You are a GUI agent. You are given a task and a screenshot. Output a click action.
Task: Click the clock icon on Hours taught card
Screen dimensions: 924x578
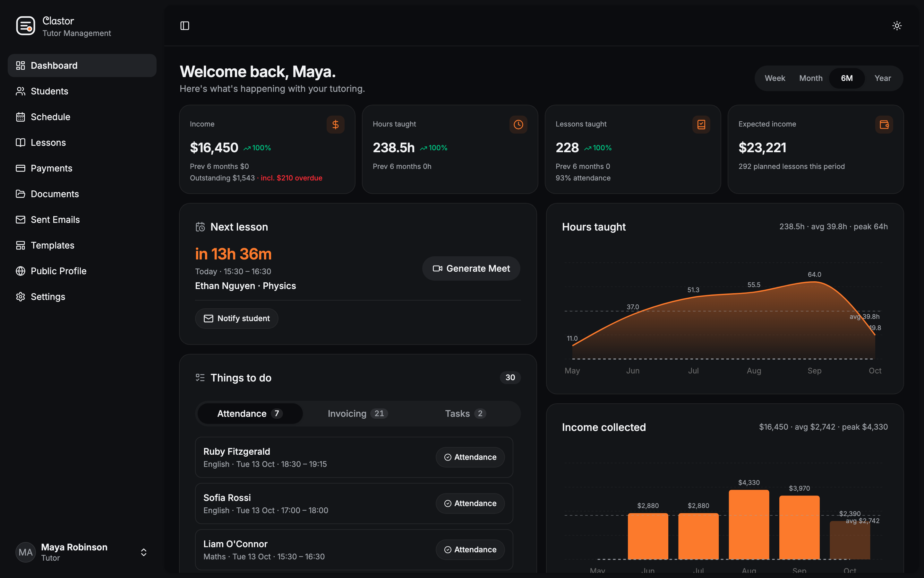(518, 125)
